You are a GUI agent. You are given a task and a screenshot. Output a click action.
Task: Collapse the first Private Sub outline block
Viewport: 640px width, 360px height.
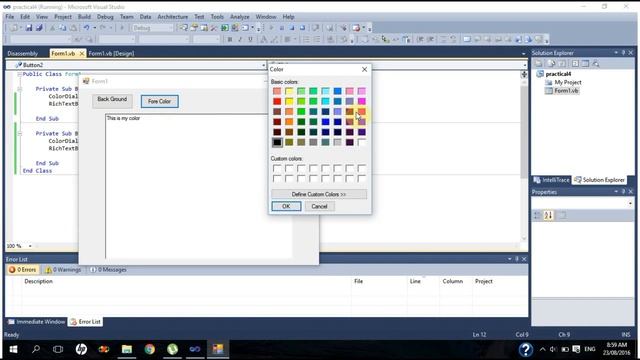[x=19, y=89]
